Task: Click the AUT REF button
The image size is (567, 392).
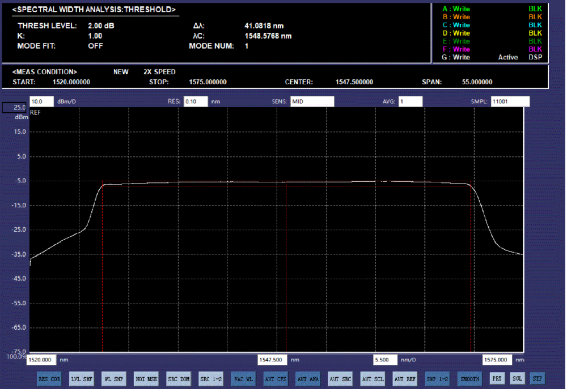Action: pyautogui.click(x=405, y=379)
